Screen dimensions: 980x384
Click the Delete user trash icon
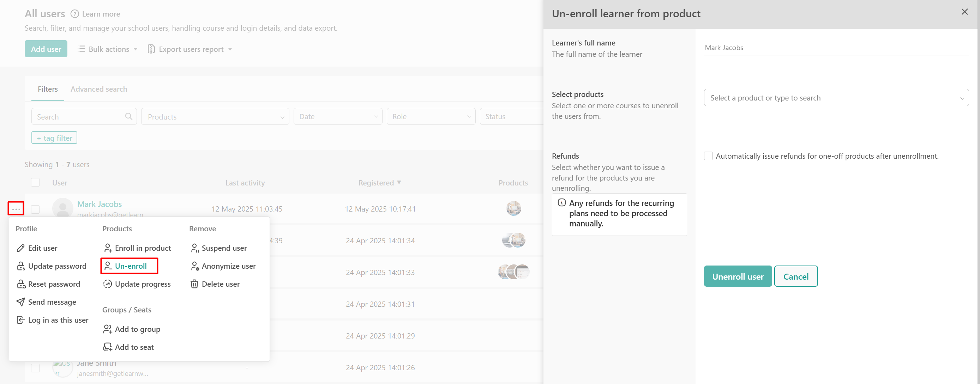194,284
